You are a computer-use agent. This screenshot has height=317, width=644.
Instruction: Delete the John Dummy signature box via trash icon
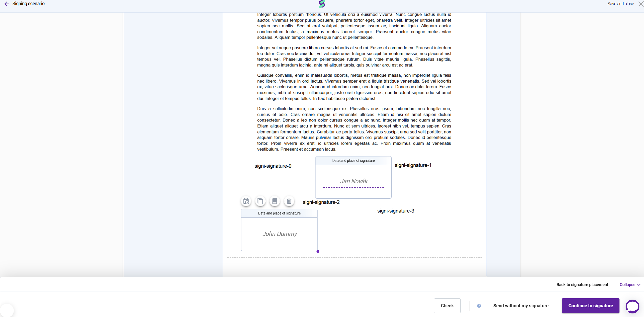289,201
